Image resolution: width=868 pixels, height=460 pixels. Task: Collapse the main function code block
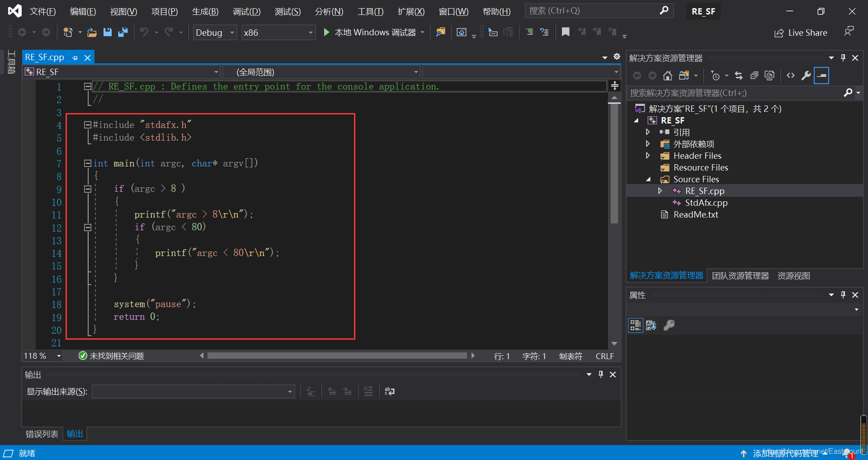[88, 164]
